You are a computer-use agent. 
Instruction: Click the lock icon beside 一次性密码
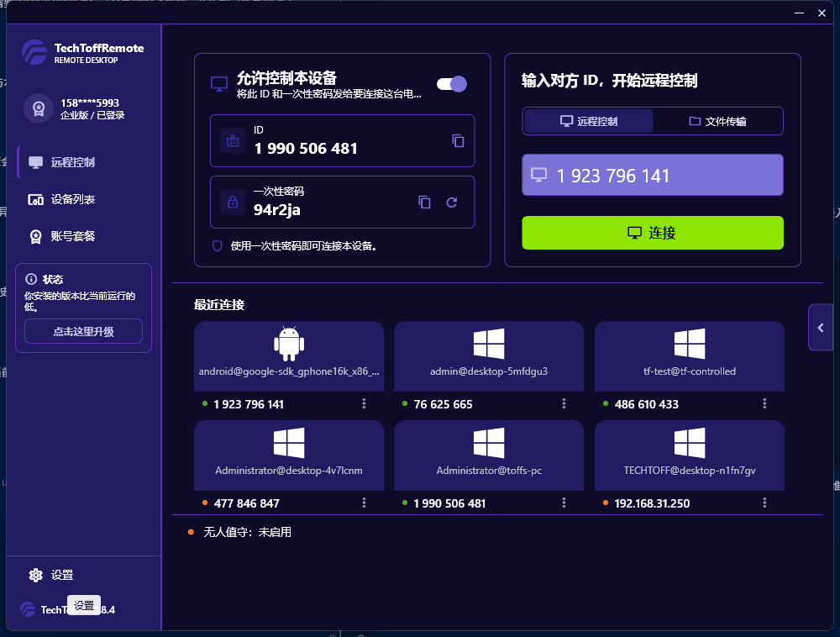(233, 202)
